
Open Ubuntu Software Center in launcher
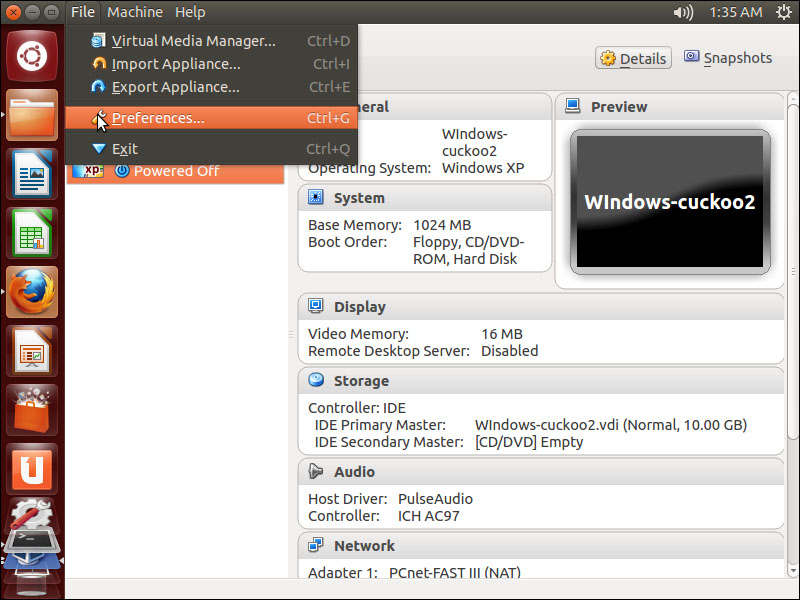pyautogui.click(x=32, y=411)
